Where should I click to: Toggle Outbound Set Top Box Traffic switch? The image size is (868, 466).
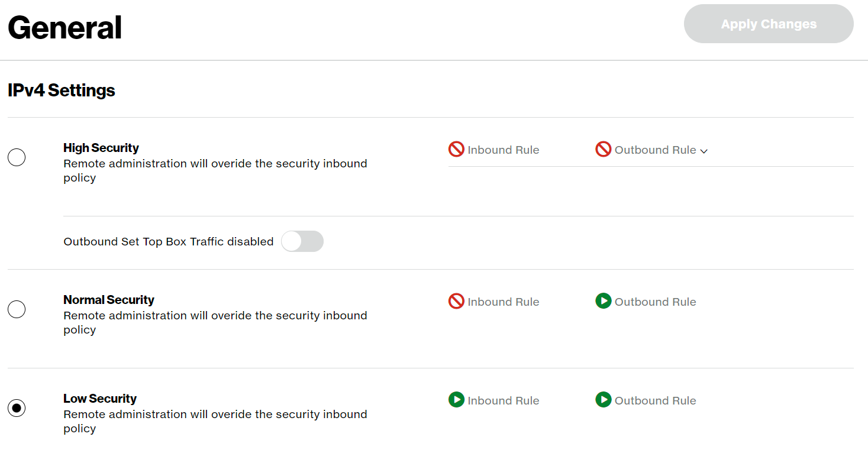coord(302,241)
